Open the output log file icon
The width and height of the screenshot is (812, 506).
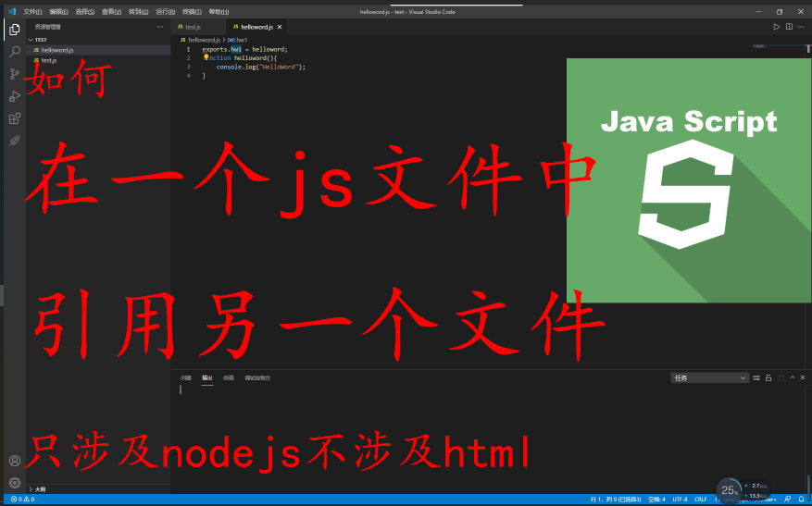pyautogui.click(x=781, y=377)
